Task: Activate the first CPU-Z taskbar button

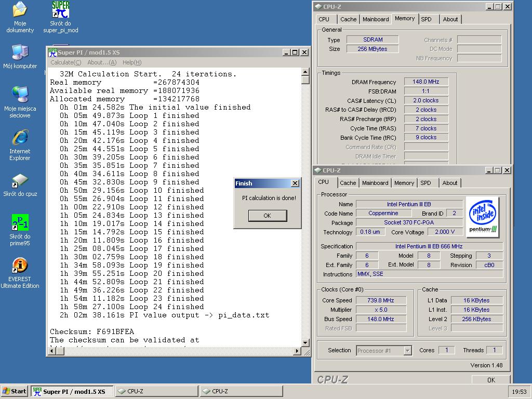Action: point(156,391)
